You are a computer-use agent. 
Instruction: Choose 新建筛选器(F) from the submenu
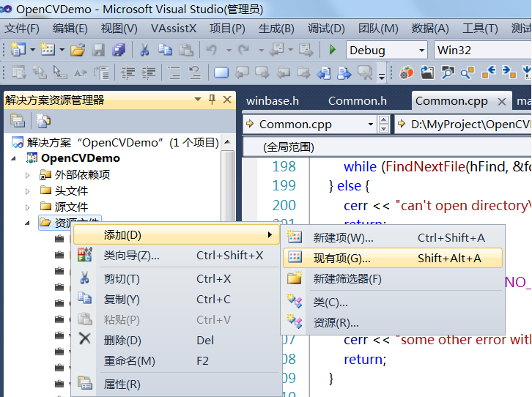[393, 279]
